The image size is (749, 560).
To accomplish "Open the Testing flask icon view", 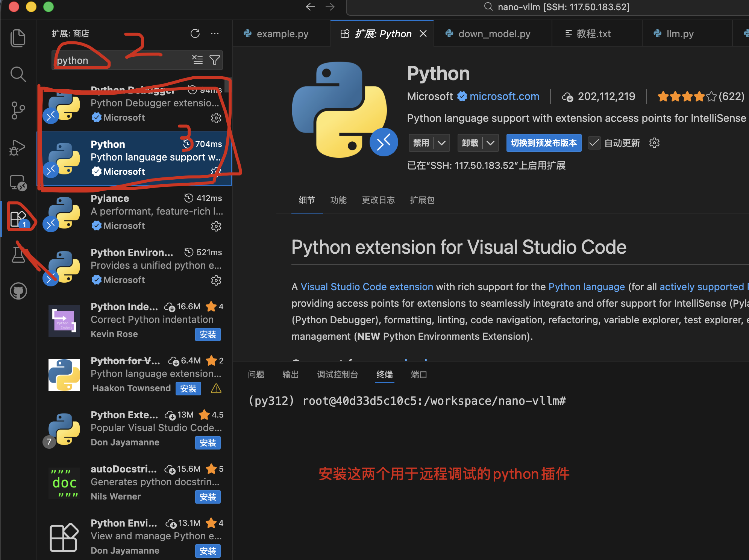I will [x=18, y=255].
